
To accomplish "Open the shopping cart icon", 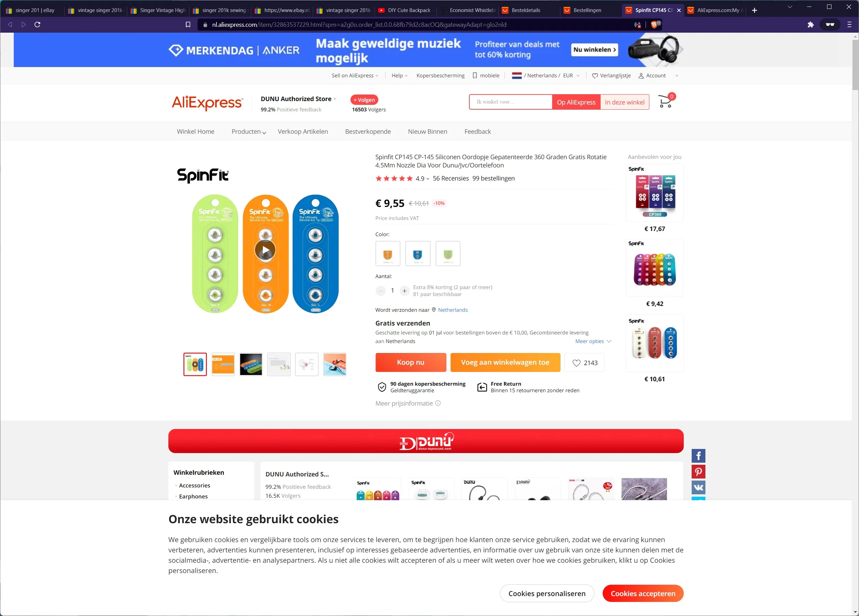I will pos(666,101).
